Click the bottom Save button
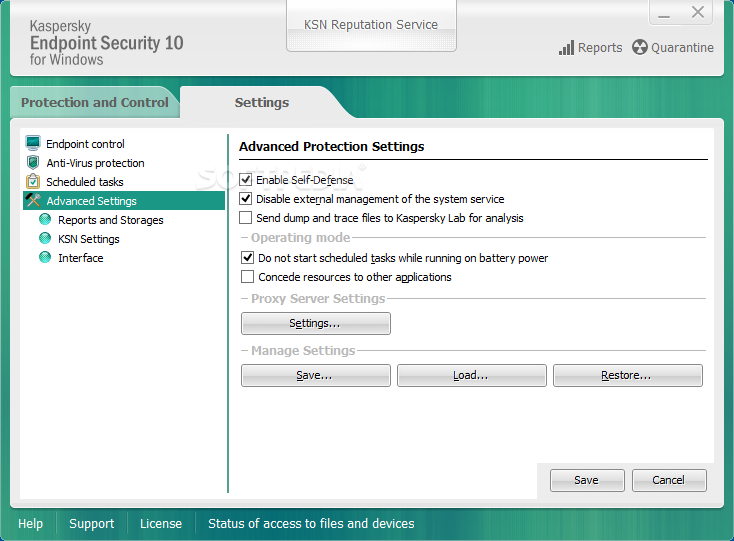 (587, 480)
